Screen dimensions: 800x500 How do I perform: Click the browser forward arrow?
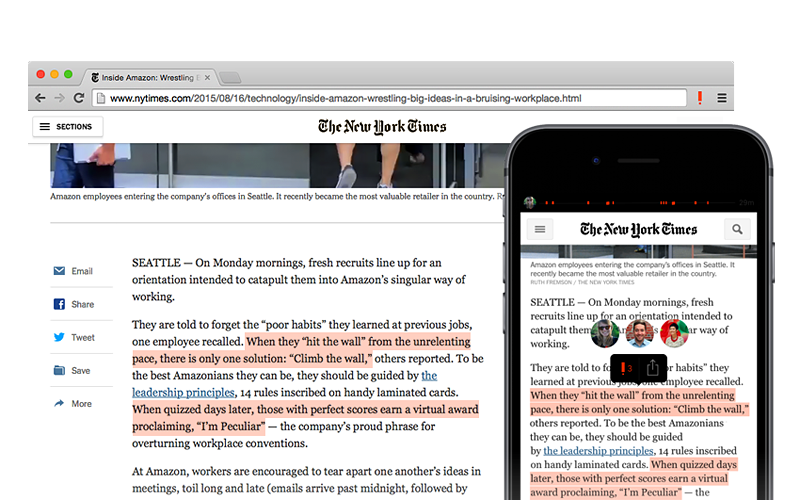60,98
